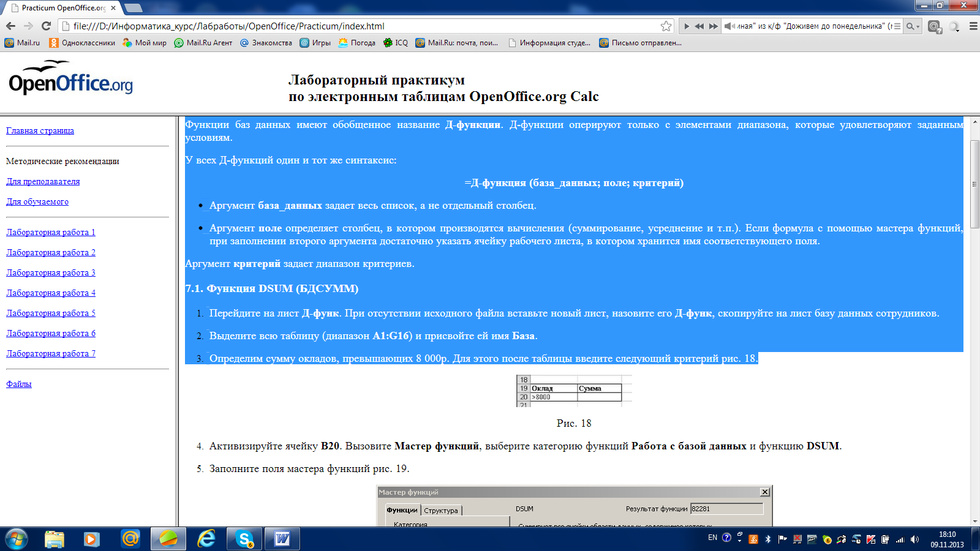Go back to the previous page
The image size is (980, 551).
10,26
